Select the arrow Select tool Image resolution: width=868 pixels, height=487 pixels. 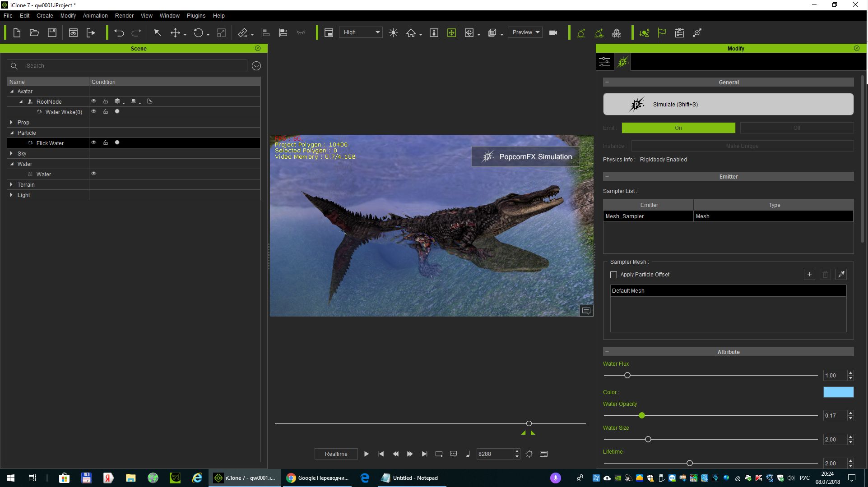158,32
